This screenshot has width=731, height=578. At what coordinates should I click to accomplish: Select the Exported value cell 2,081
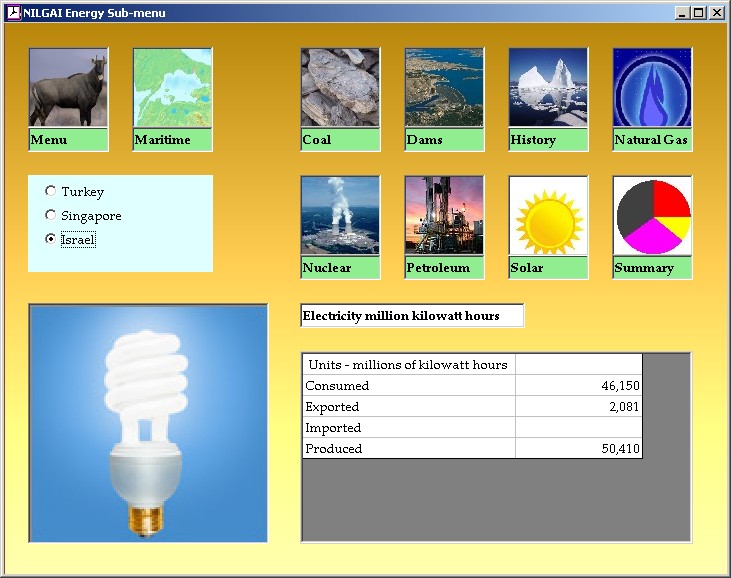click(x=578, y=407)
